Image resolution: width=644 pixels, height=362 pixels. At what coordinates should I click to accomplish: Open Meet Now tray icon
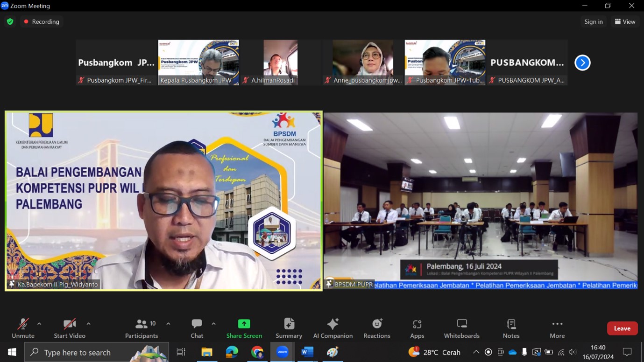pos(500,352)
